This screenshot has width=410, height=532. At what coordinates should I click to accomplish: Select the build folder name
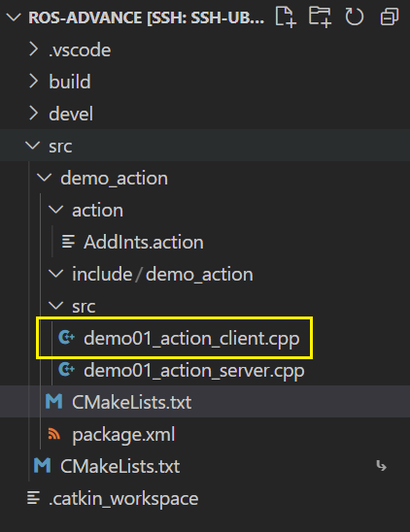(70, 82)
